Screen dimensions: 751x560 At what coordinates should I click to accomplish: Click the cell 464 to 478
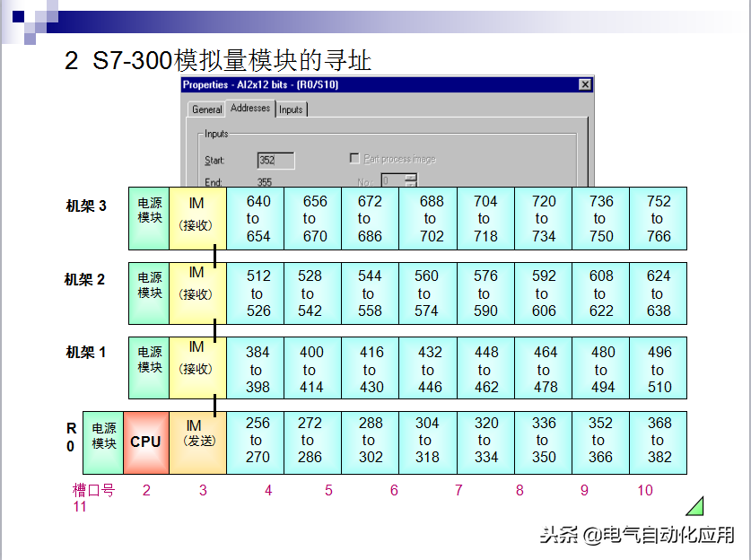[544, 368]
